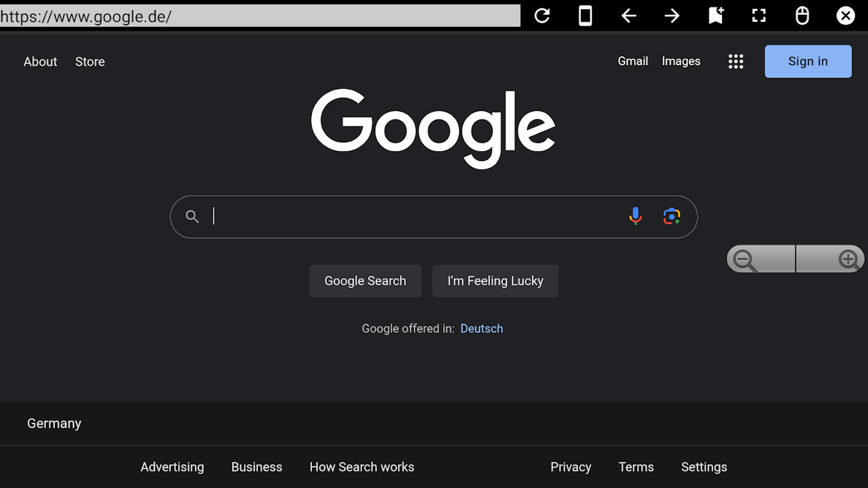Search by voice microphone icon
Viewport: 868px width, 488px height.
(635, 216)
